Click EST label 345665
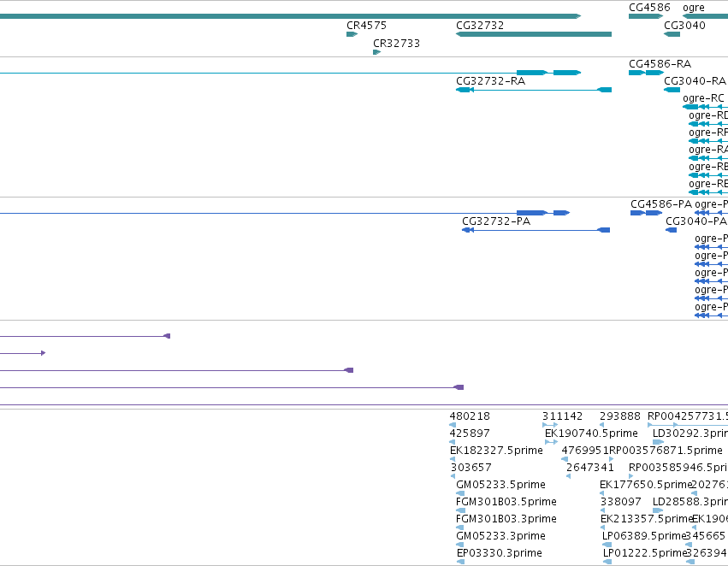The height and width of the screenshot is (566, 728). [x=705, y=536]
